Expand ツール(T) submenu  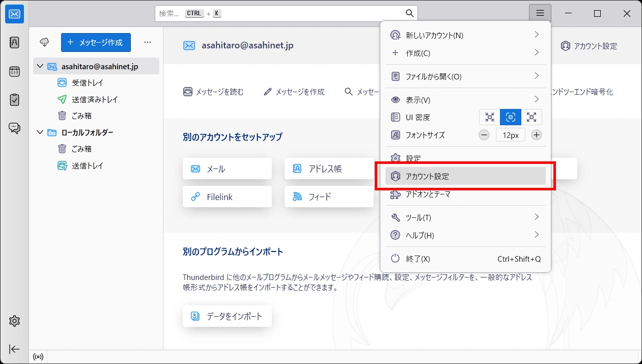tap(465, 217)
